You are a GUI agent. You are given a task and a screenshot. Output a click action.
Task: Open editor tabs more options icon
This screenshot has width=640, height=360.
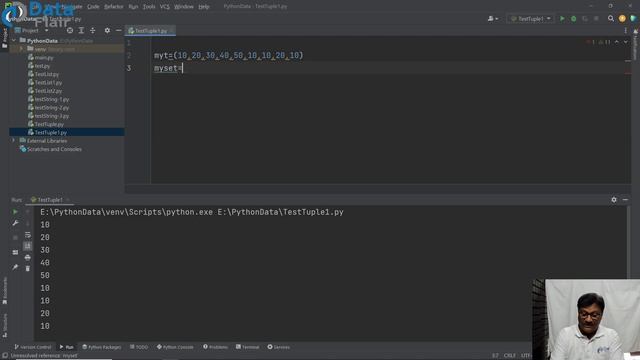coord(625,31)
